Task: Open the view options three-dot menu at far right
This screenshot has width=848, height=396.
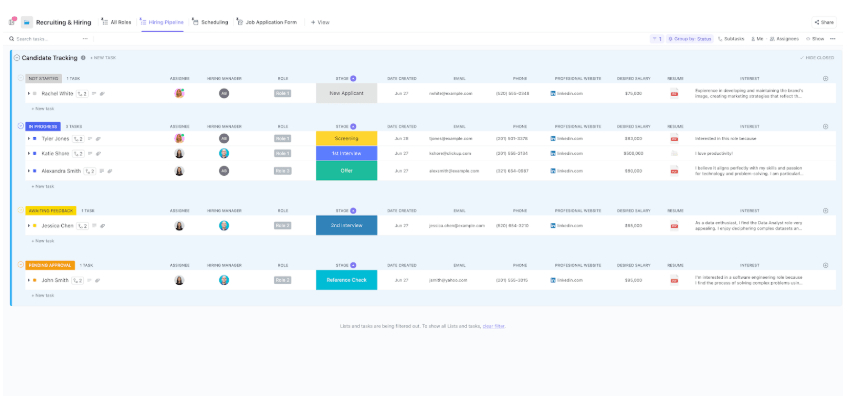Action: point(832,39)
